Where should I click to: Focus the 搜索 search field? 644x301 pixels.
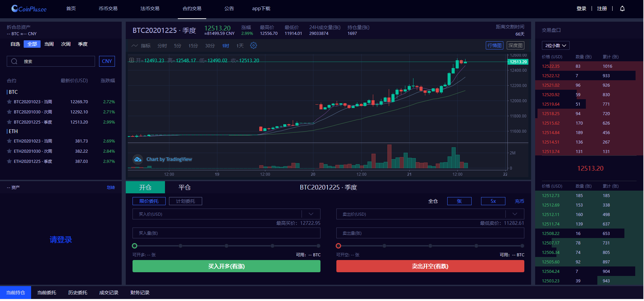(51, 61)
